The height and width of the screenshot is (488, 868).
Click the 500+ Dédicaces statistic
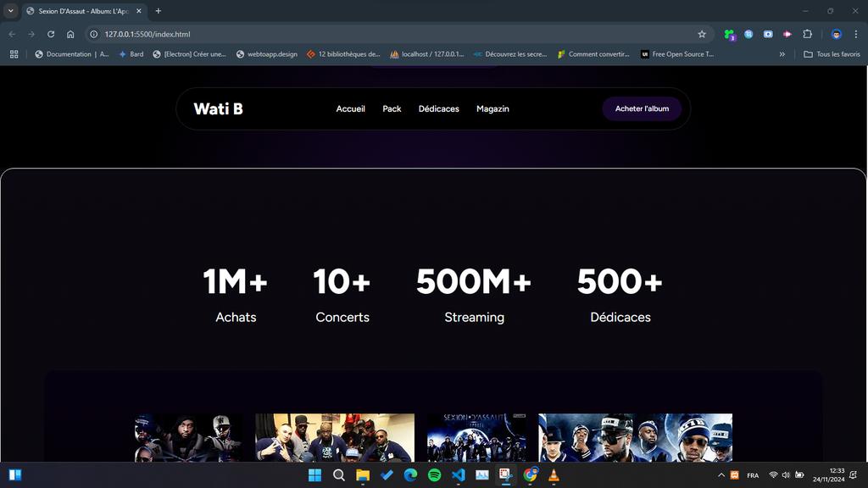620,295
